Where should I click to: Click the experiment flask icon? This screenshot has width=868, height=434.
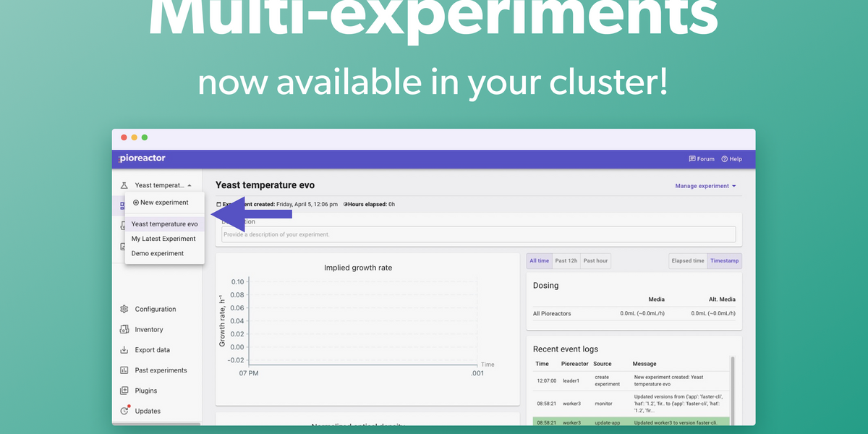[x=123, y=184]
